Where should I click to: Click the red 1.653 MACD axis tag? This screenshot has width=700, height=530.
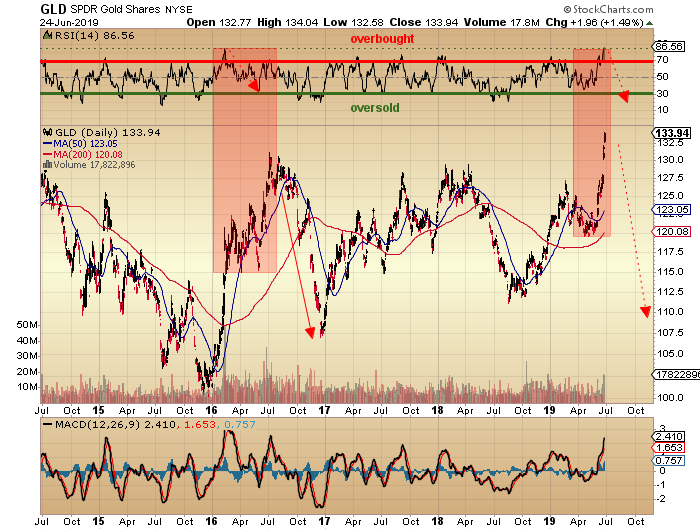click(x=669, y=448)
